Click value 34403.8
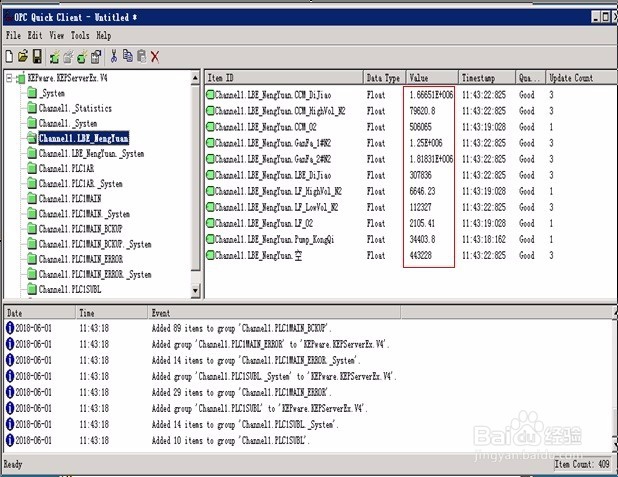This screenshot has height=477, width=618. coord(422,239)
